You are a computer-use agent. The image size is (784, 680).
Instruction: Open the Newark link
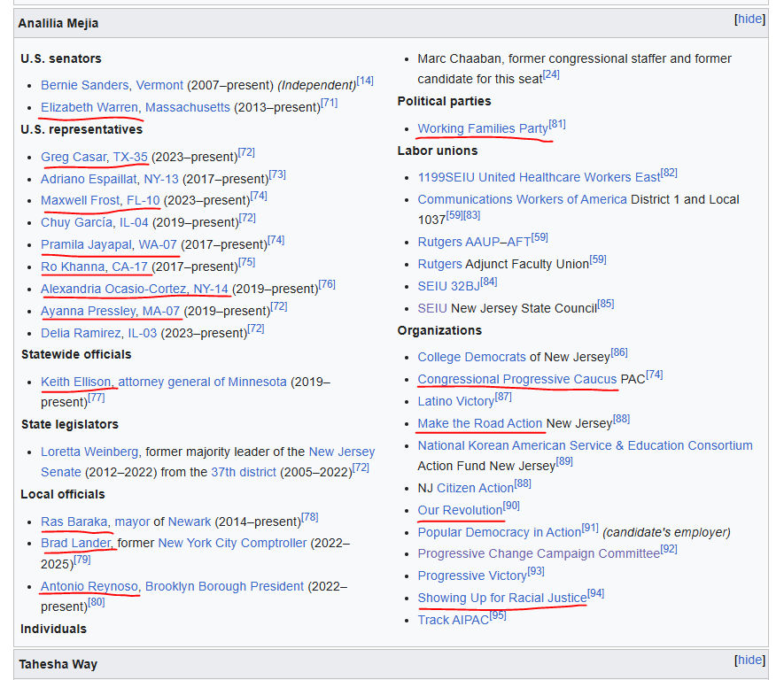(x=190, y=522)
